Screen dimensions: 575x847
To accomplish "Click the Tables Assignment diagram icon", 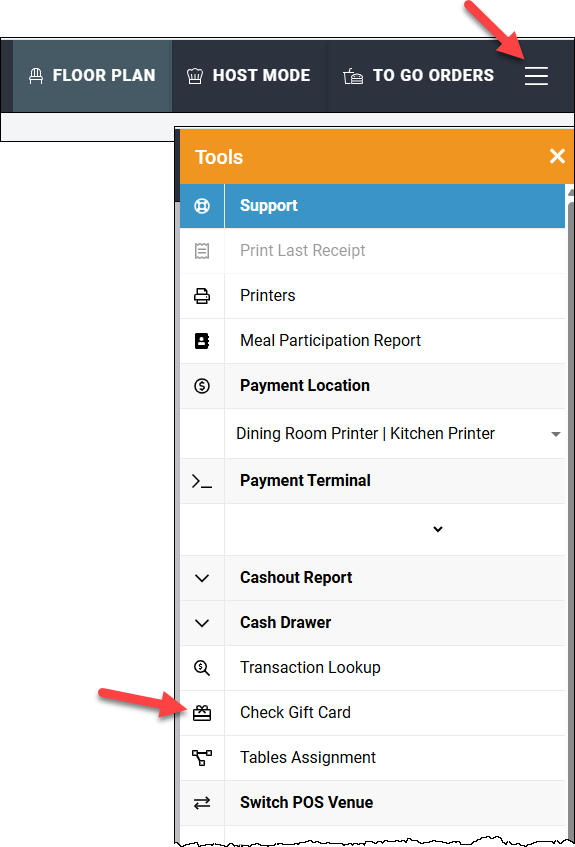I will pos(202,758).
